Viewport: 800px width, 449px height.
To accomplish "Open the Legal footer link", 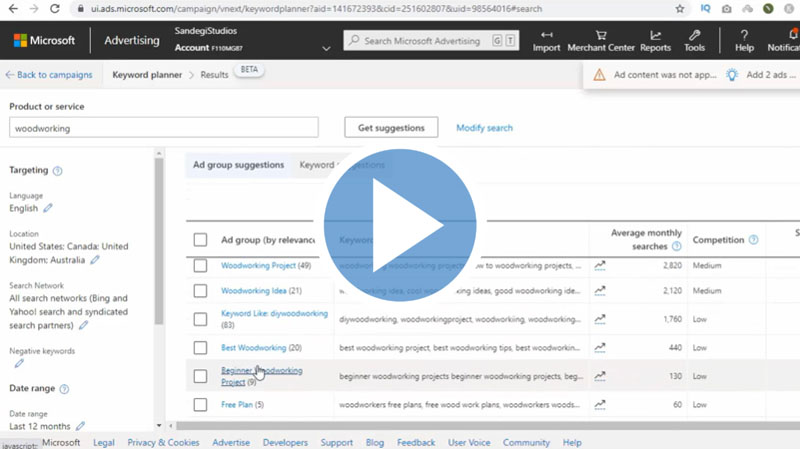I will click(x=104, y=443).
